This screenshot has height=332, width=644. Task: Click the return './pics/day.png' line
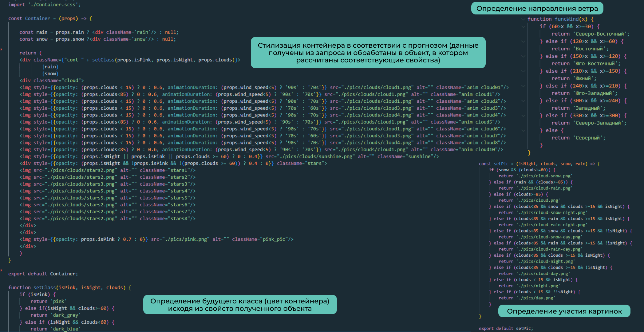(527, 298)
